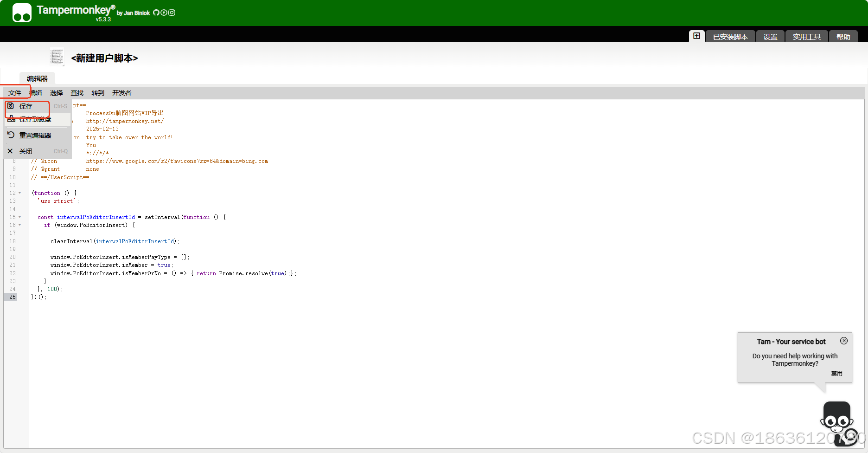Click 禁用 in the service bot popup
This screenshot has width=868, height=453.
point(836,373)
